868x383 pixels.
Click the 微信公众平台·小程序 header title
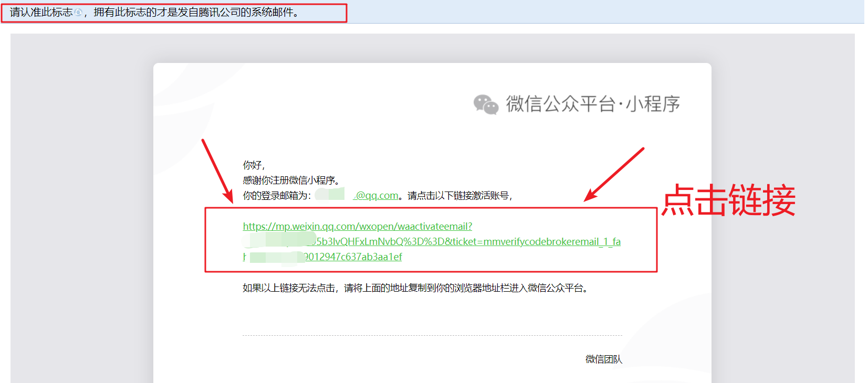pyautogui.click(x=593, y=104)
